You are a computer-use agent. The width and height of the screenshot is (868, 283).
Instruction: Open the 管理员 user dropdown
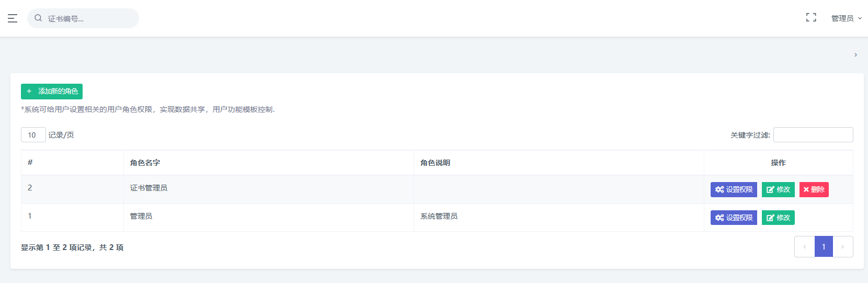pyautogui.click(x=847, y=18)
